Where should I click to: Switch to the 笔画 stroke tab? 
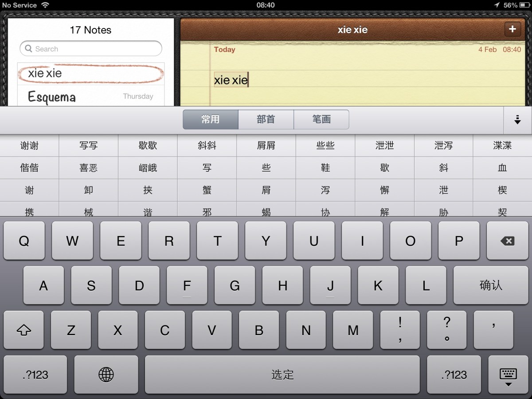pos(321,119)
